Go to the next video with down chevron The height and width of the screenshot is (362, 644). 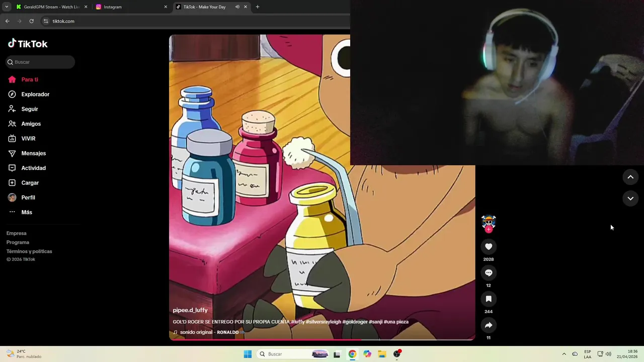(x=630, y=199)
